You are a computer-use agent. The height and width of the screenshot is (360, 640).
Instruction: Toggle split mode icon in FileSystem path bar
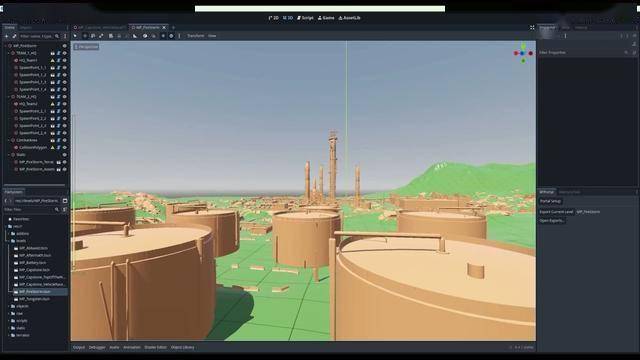click(65, 201)
